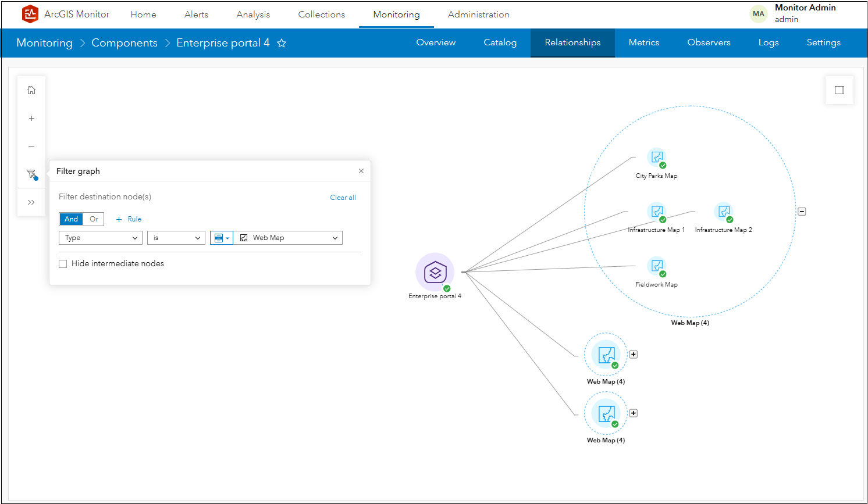Viewport: 868px width, 504px height.
Task: Open the Monitoring menu
Action: pos(396,15)
